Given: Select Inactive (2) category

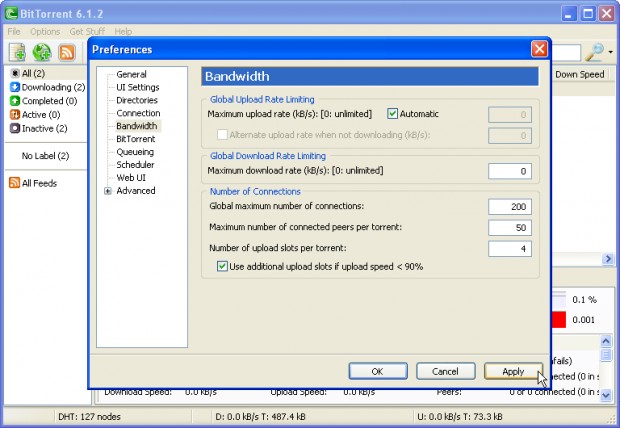Looking at the screenshot, I should tap(39, 129).
